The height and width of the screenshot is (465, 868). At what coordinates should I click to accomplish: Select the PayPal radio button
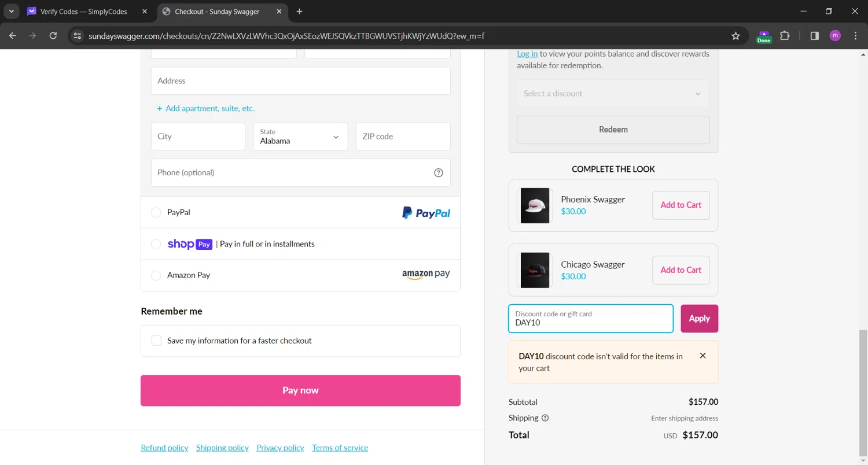156,213
